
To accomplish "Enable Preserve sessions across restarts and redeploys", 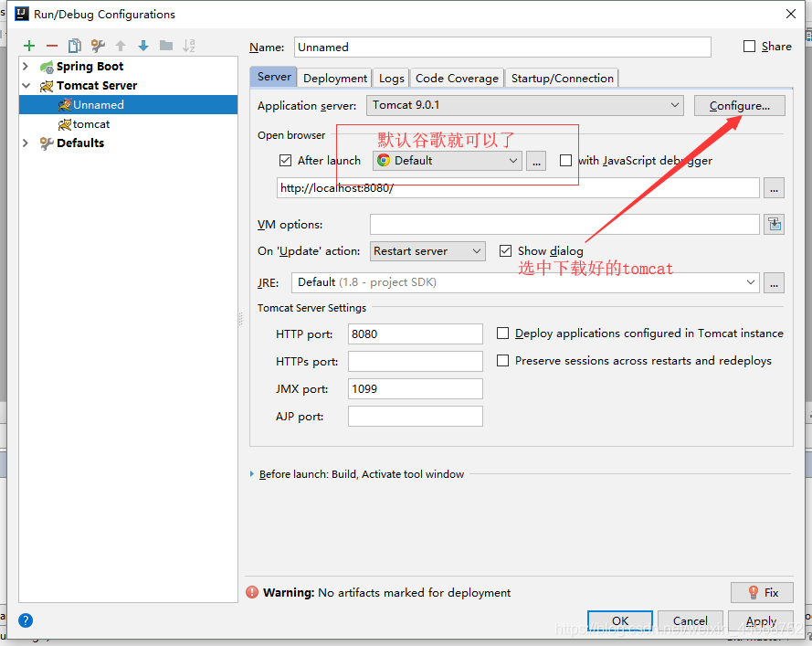I will tap(502, 361).
